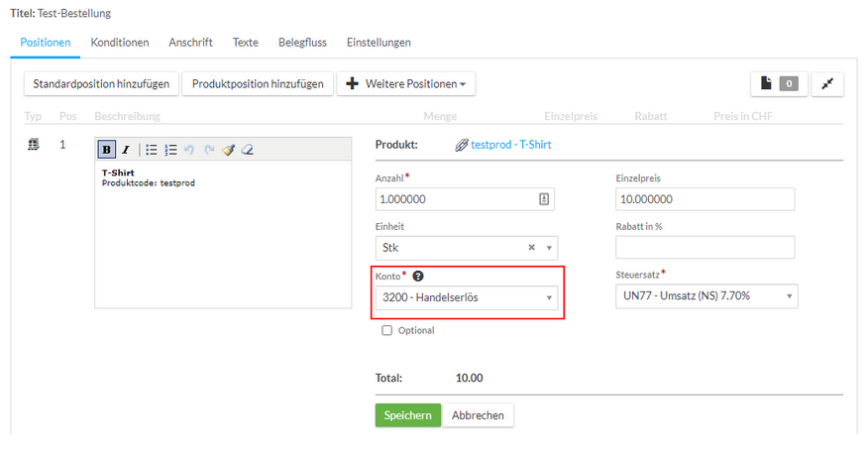
Task: Insert bulleted list in description editor
Action: [x=152, y=150]
